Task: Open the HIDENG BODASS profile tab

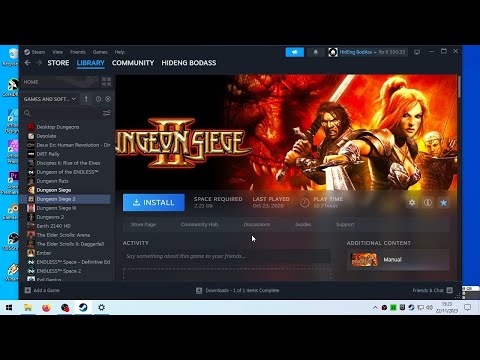Action: click(x=189, y=63)
